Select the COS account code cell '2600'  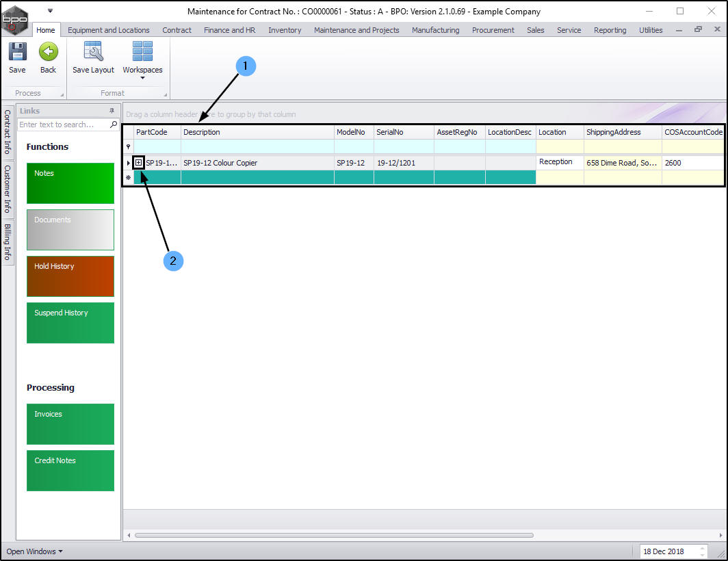[x=692, y=163]
